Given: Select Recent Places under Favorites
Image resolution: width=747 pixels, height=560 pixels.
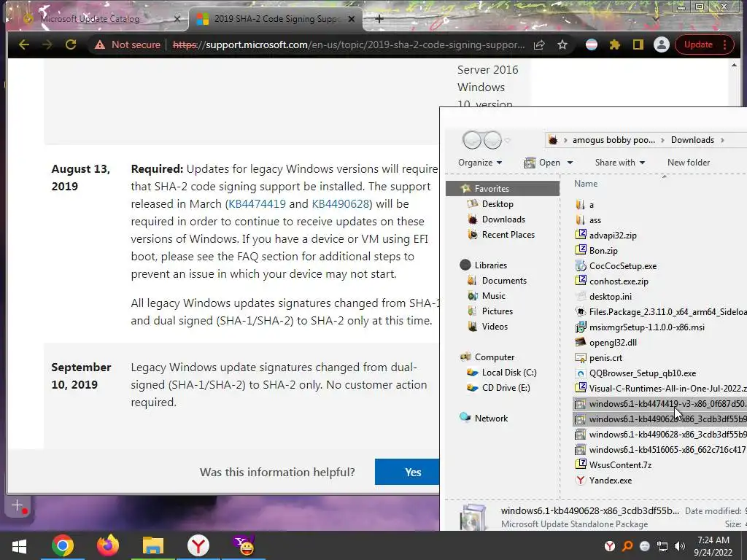Looking at the screenshot, I should point(508,234).
